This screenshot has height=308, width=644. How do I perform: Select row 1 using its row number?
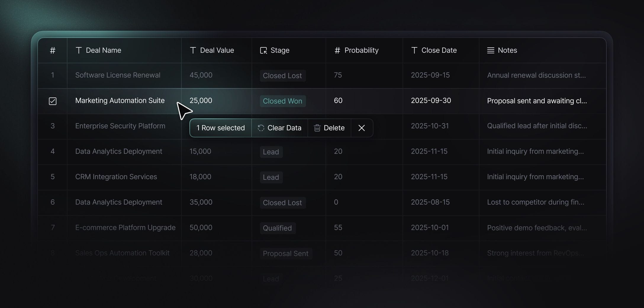click(53, 75)
